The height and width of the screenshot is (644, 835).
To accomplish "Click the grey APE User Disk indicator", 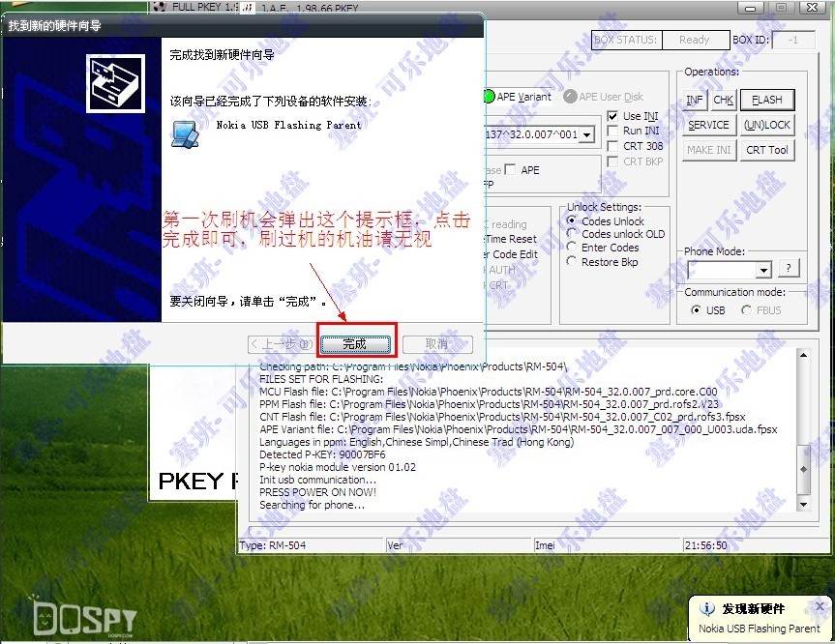I will click(x=570, y=97).
